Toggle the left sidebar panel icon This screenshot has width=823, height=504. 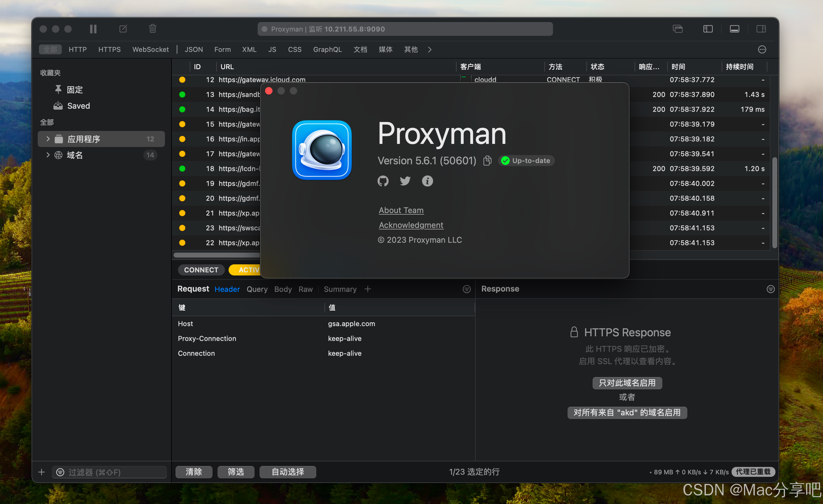pos(708,29)
